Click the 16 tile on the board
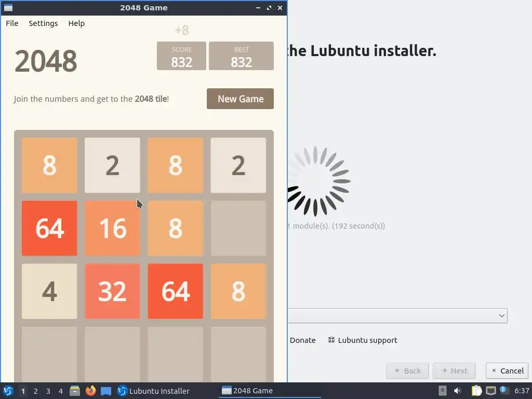Viewport: 532px width, 399px height. [112, 228]
